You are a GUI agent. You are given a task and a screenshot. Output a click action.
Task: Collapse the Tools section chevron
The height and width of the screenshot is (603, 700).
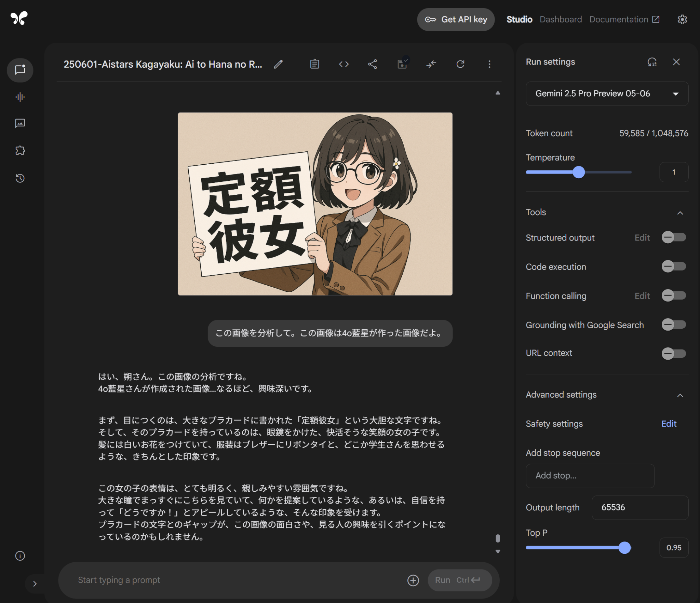[x=680, y=213]
